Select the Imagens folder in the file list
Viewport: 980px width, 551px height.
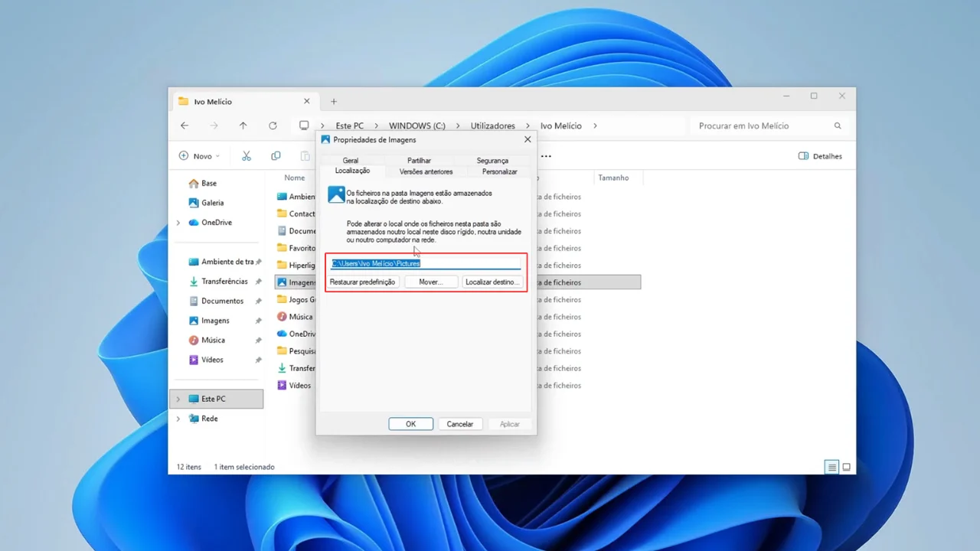point(296,282)
